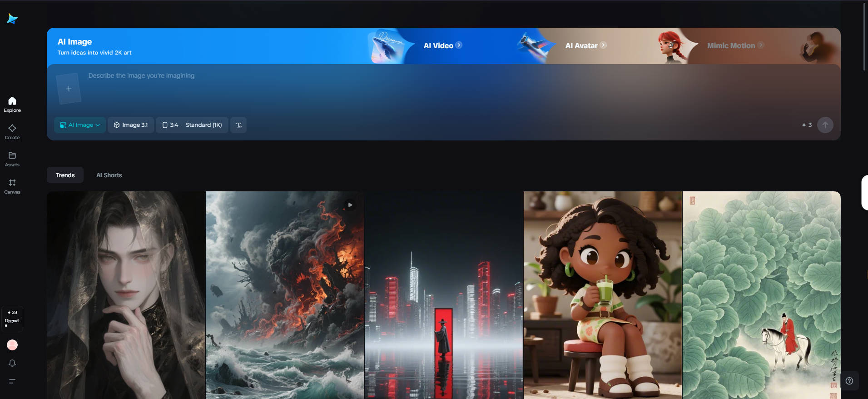Image resolution: width=868 pixels, height=399 pixels.
Task: Click the AI Video arrow chevron
Action: pyautogui.click(x=459, y=45)
